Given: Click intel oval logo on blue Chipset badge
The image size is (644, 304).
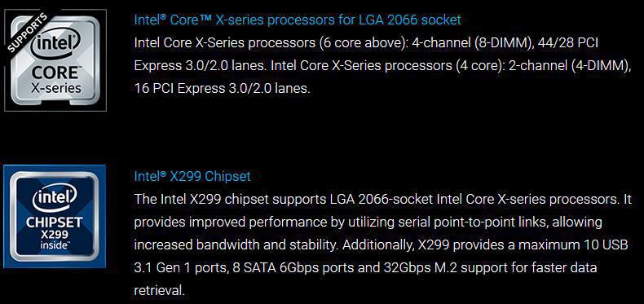Looking at the screenshot, I should (x=55, y=198).
